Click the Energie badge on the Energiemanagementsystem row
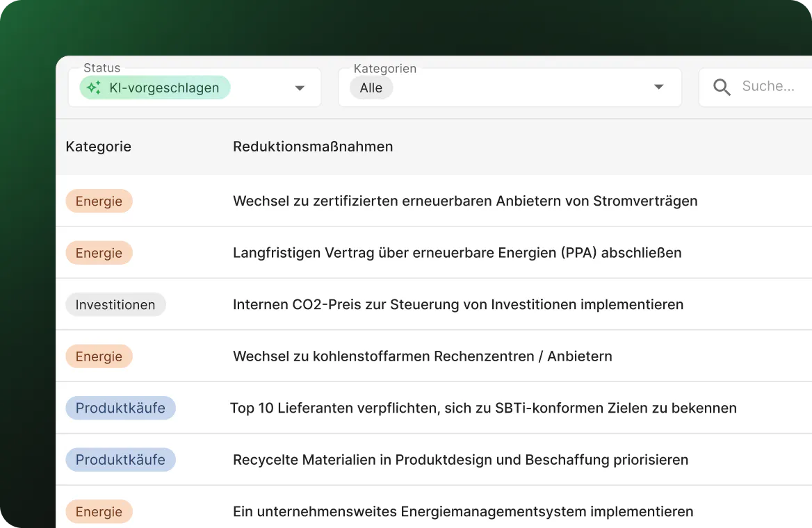 [99, 511]
